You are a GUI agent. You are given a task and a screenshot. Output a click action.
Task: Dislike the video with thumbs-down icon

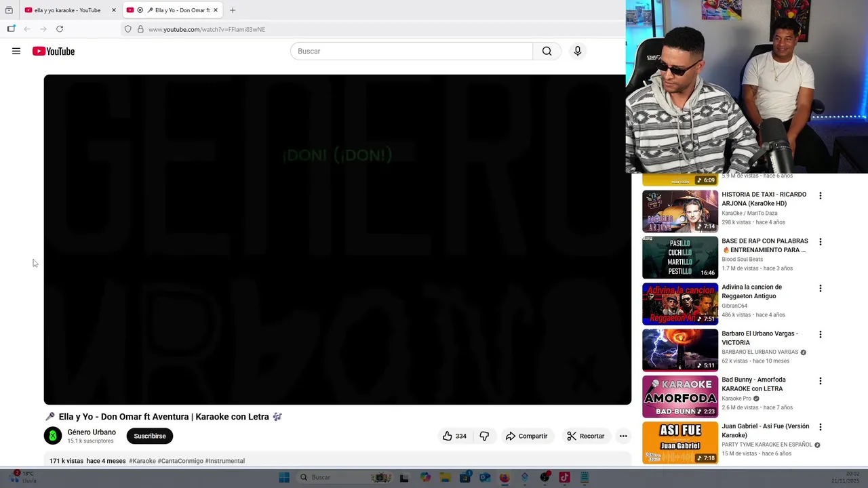(484, 436)
